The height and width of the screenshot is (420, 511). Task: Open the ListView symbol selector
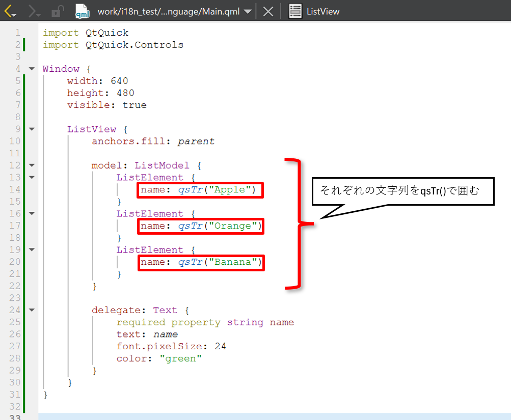click(323, 11)
